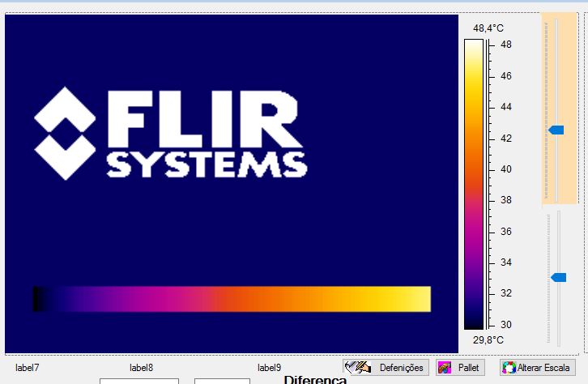Click the horizontal gradient bar in the image
588x384 pixels.
pos(232,299)
